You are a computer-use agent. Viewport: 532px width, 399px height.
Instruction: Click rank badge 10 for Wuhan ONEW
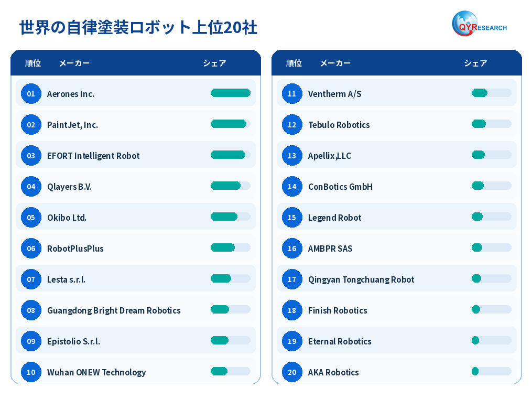[31, 372]
